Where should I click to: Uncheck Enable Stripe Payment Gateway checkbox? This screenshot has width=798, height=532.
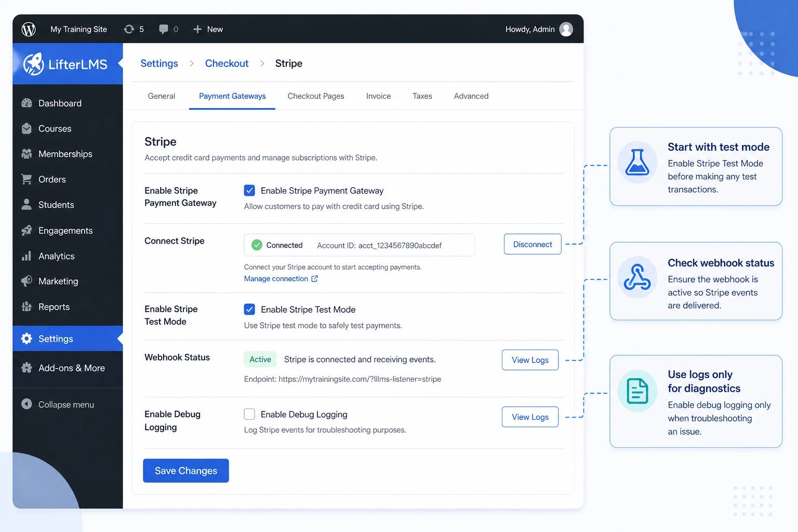[249, 190]
